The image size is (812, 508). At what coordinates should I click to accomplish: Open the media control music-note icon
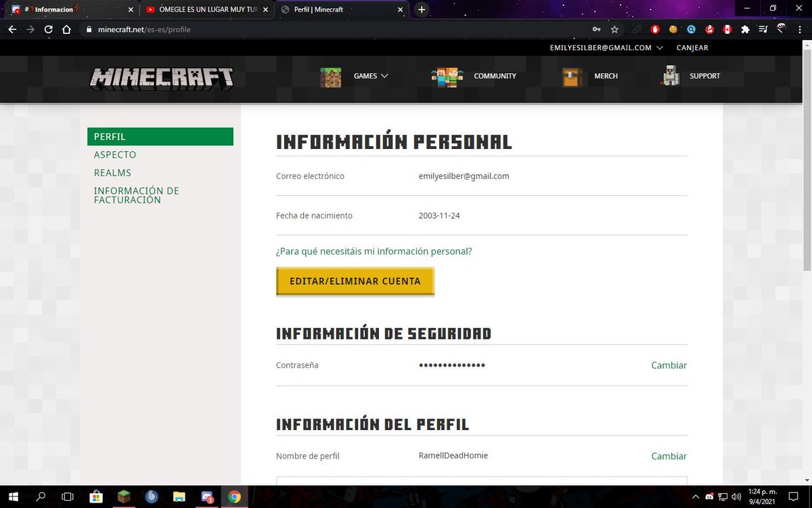[763, 29]
